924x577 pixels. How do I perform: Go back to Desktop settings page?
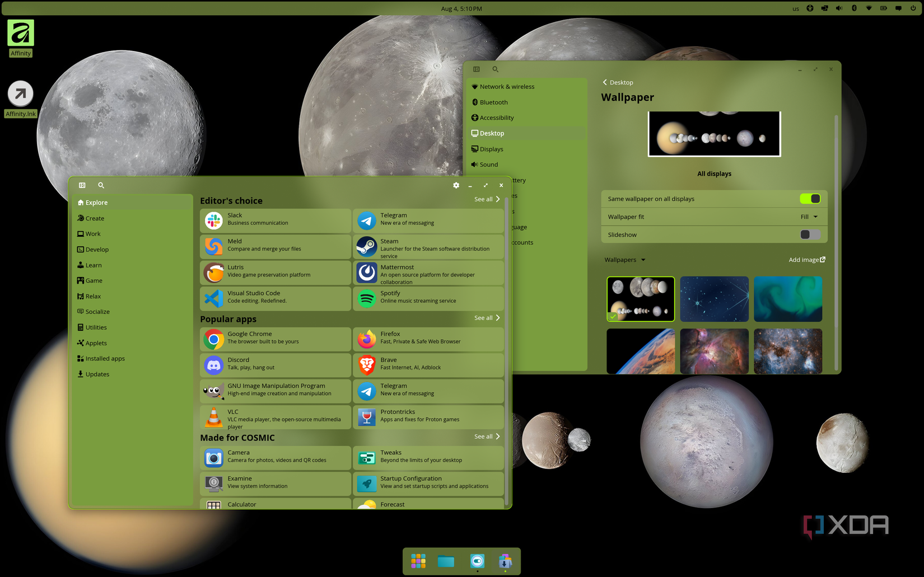618,82
